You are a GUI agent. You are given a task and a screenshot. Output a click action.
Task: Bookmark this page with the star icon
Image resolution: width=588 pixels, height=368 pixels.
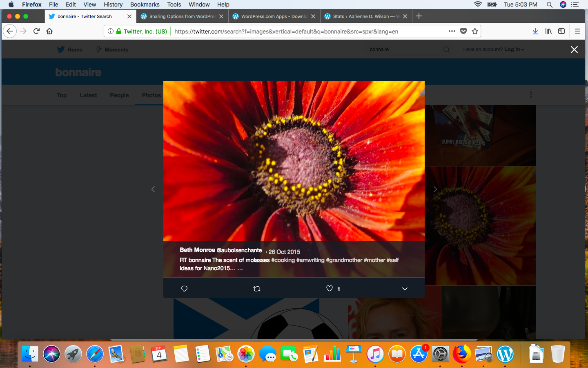[475, 31]
